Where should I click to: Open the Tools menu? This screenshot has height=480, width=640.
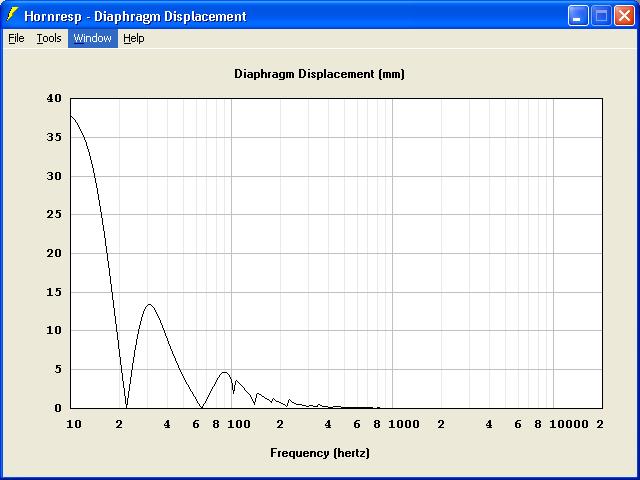pyautogui.click(x=49, y=38)
